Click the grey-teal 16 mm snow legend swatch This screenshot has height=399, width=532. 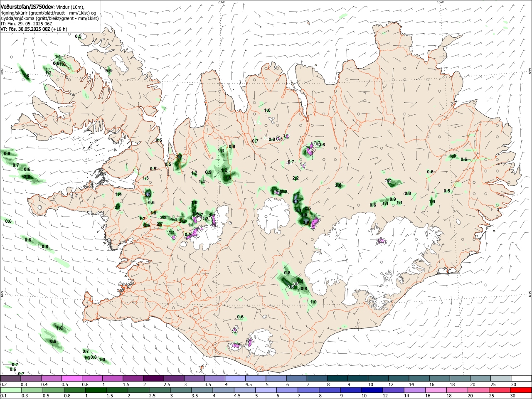[x=439, y=379]
